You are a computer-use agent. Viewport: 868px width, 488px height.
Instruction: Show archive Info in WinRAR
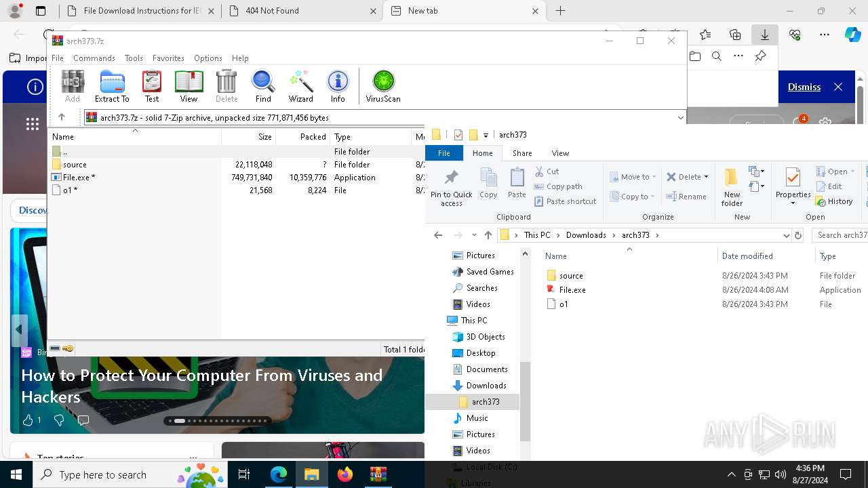[338, 86]
